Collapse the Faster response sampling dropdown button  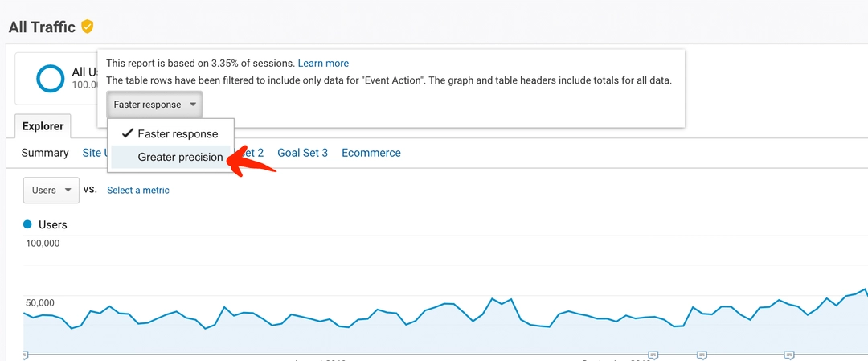point(155,105)
